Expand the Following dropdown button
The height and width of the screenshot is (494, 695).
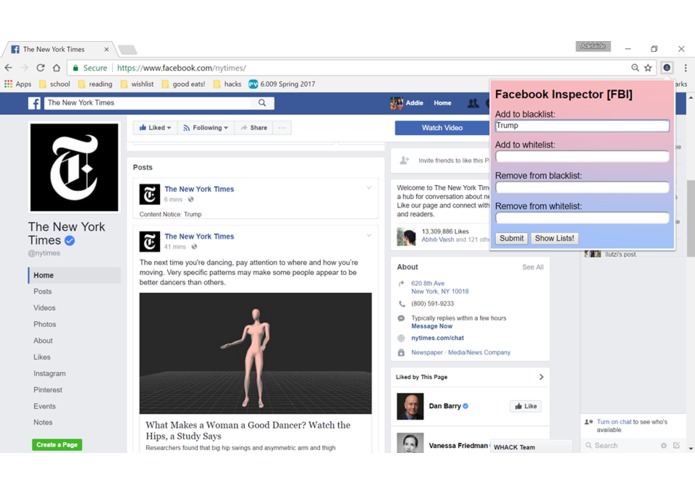point(206,128)
